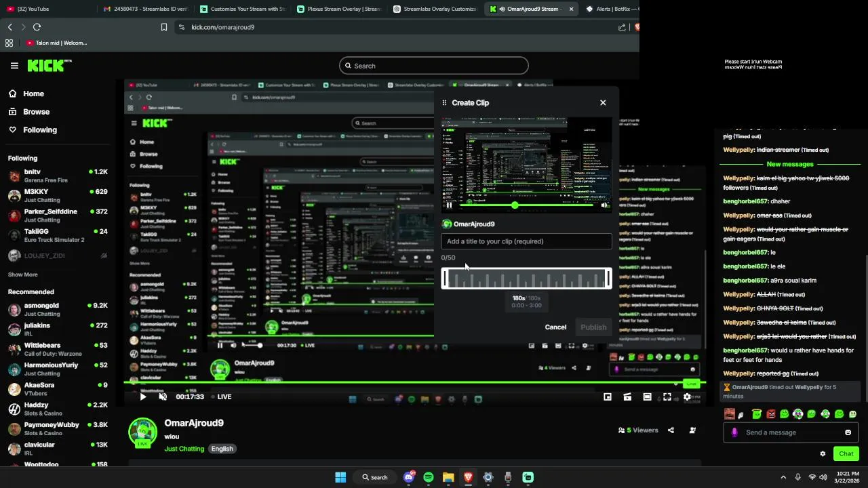Expand the system tray hidden icons chevron
The width and height of the screenshot is (868, 488).
click(783, 477)
